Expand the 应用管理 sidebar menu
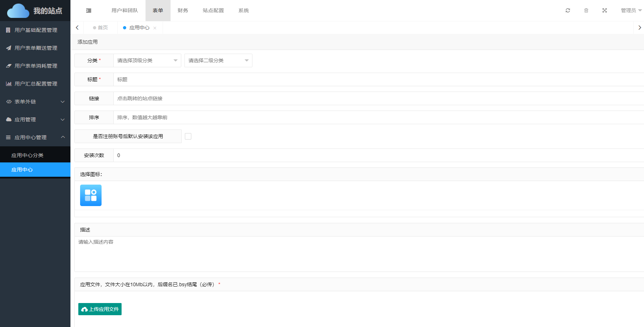This screenshot has height=327, width=644. 35,119
